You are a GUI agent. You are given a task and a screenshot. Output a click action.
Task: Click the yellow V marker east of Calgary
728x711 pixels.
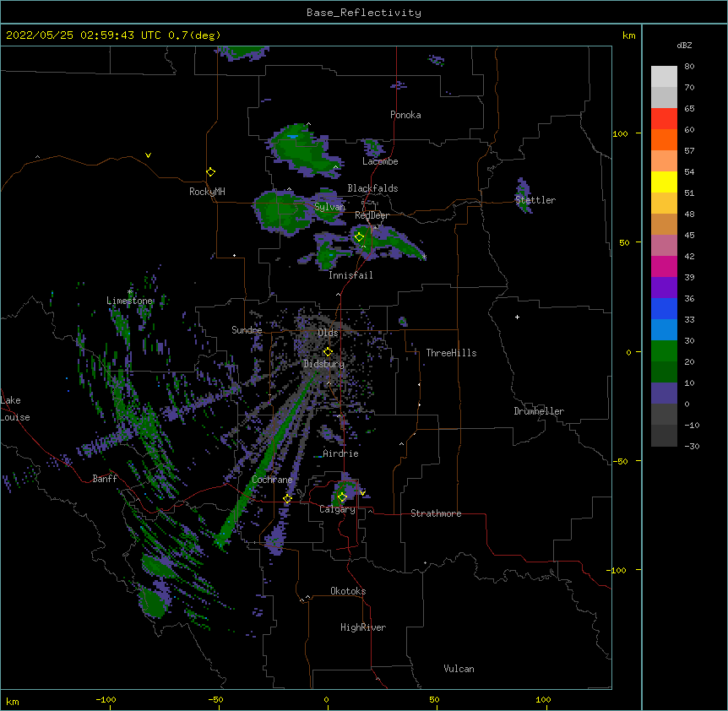coord(362,492)
